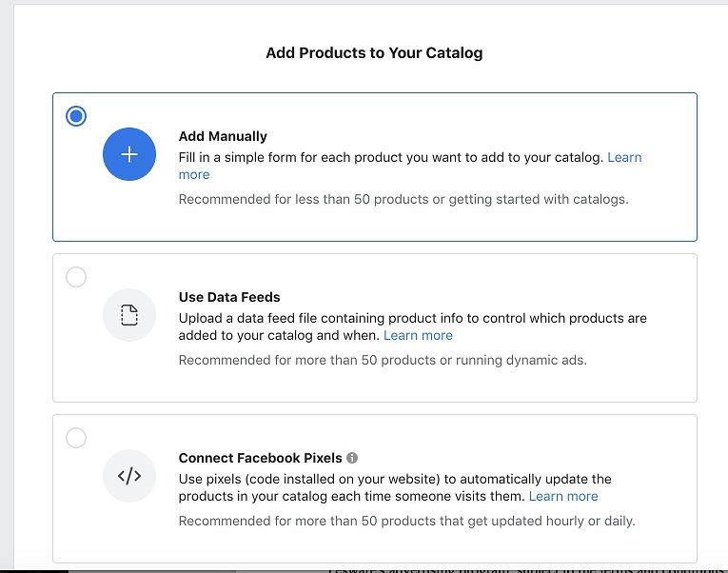Screen dimensions: 728x573
Task: Open Learn more link for data feeds
Action: [418, 335]
